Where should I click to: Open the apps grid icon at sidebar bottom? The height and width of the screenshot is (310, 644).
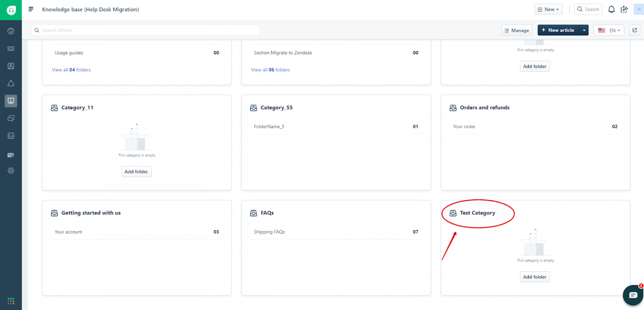(x=11, y=301)
